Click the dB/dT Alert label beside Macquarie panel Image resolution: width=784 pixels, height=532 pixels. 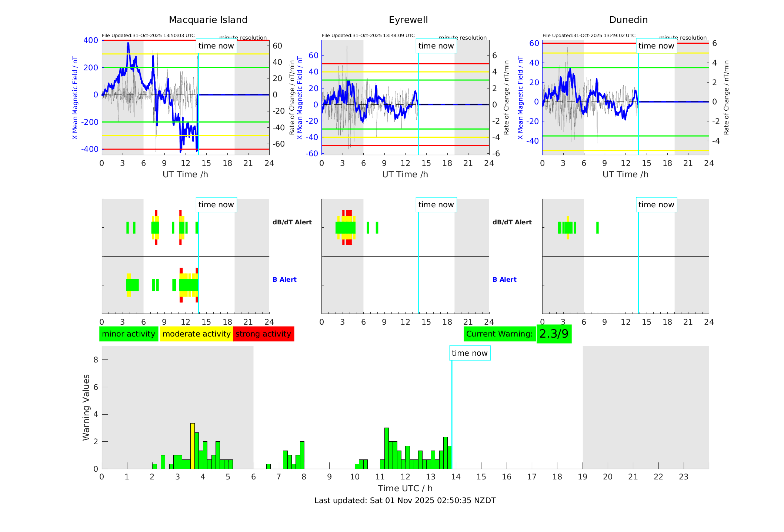292,222
